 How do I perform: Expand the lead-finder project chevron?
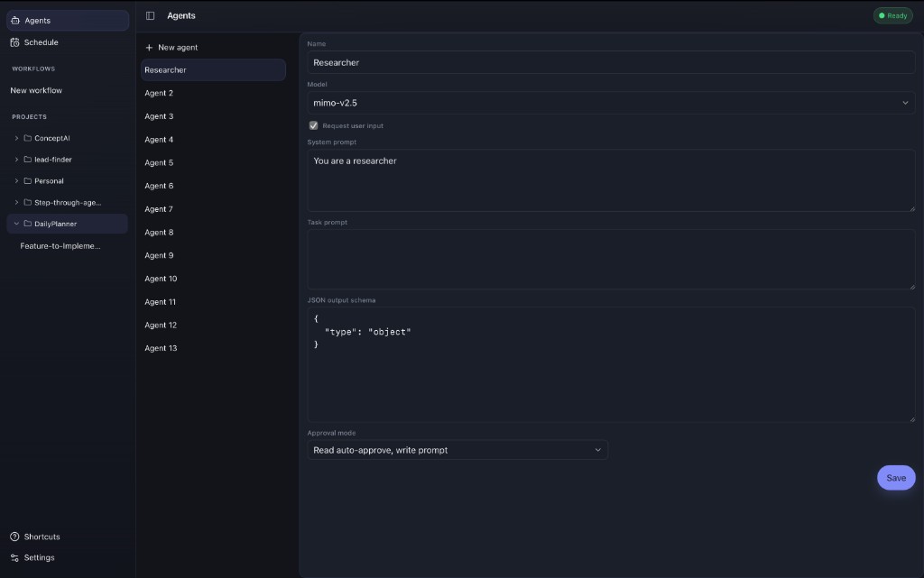pos(16,160)
